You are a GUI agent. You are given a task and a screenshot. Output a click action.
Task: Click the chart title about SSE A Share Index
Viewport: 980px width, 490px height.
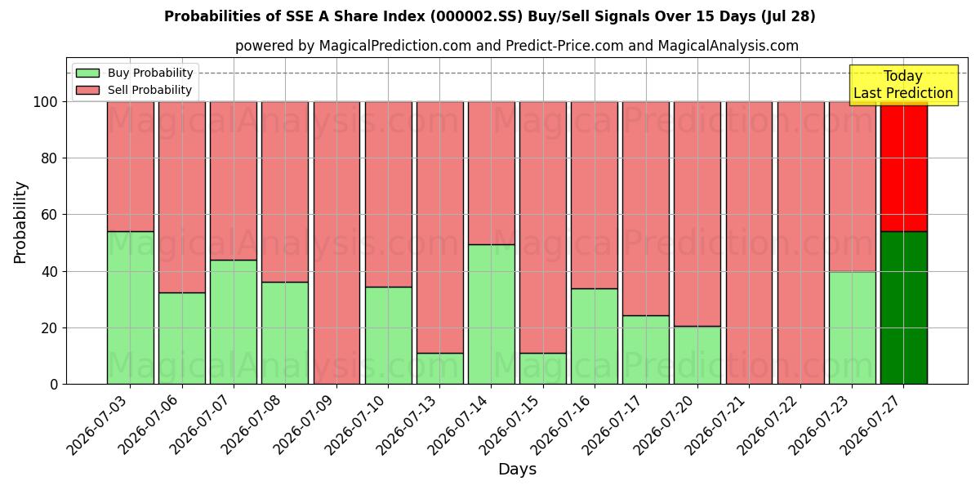tap(490, 16)
